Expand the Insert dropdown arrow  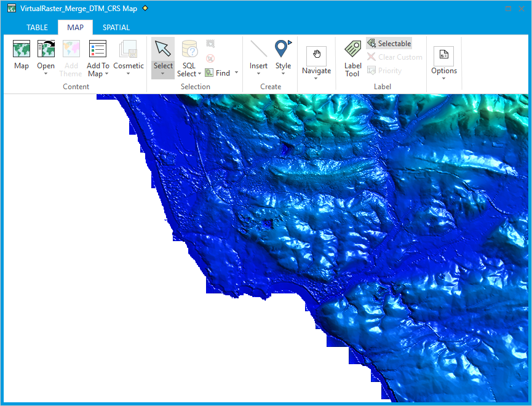pos(258,74)
